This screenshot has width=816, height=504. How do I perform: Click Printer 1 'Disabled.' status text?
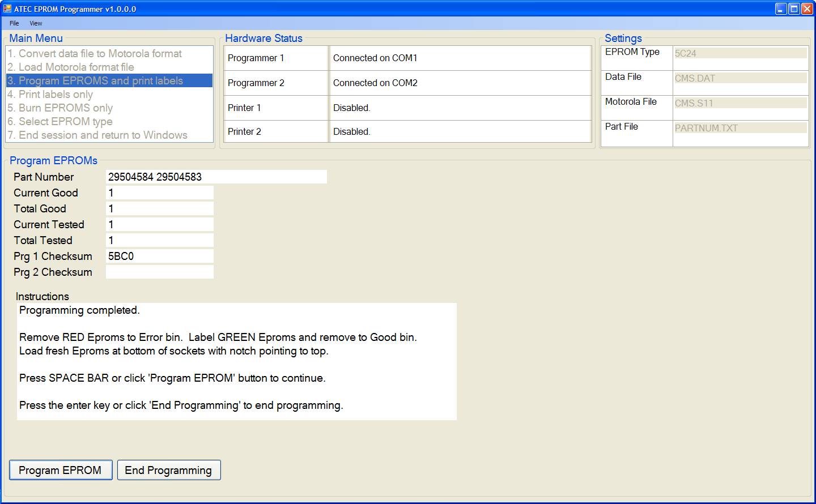352,108
